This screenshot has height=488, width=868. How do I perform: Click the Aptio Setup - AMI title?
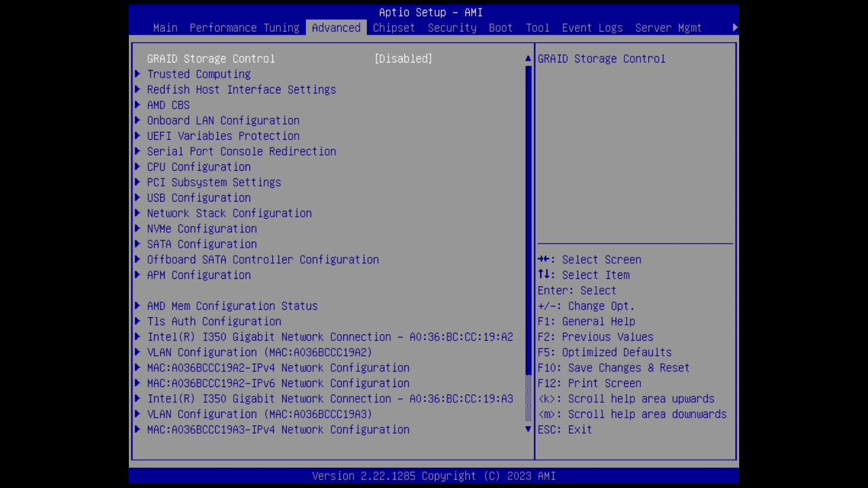(x=431, y=12)
